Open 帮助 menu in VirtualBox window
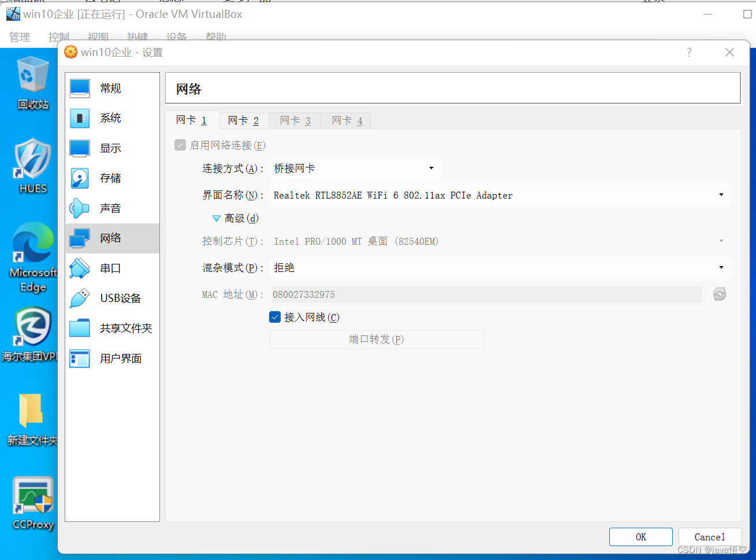This screenshot has width=756, height=560. point(216,37)
